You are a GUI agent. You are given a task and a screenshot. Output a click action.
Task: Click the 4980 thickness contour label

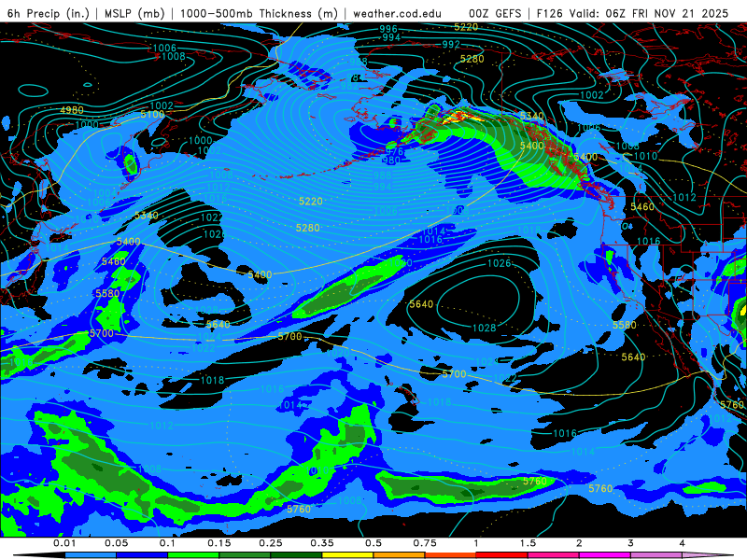point(72,110)
